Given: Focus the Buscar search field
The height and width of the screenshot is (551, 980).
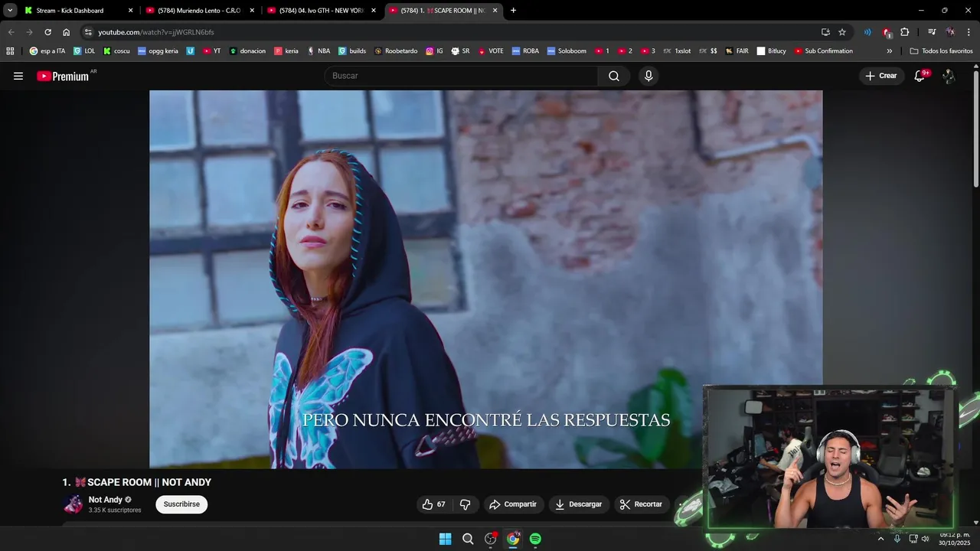Looking at the screenshot, I should [461, 76].
